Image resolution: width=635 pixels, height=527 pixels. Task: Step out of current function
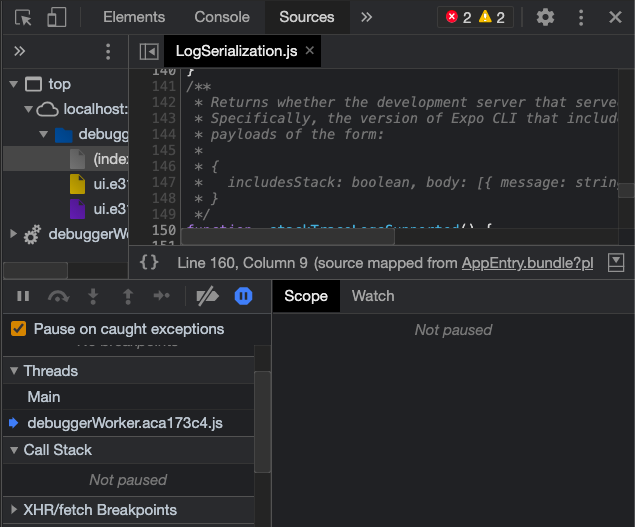click(128, 296)
